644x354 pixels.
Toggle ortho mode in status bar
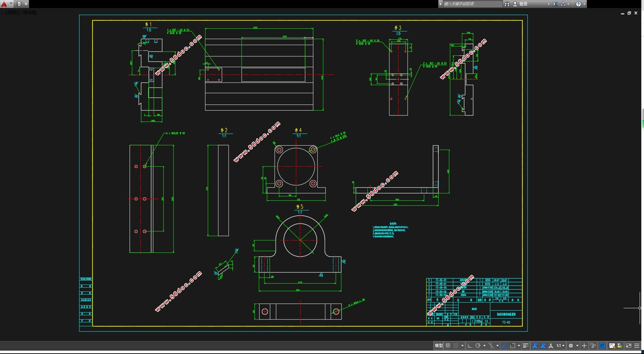click(x=470, y=346)
